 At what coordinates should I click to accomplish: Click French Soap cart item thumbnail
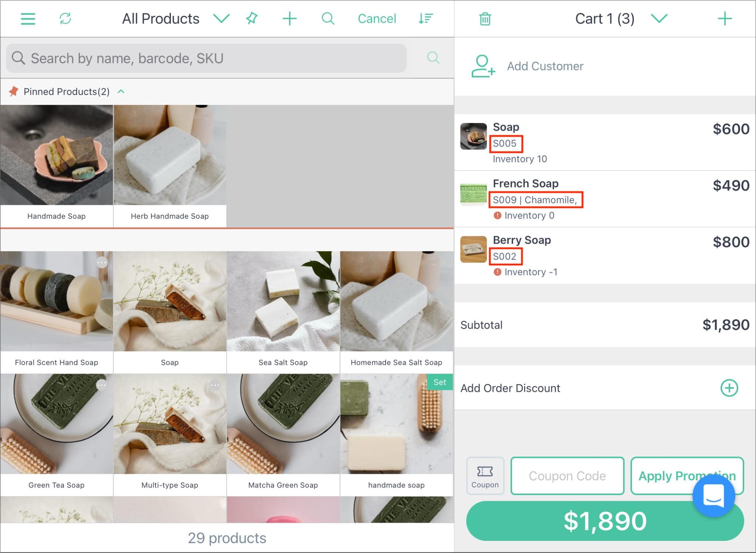tap(473, 194)
